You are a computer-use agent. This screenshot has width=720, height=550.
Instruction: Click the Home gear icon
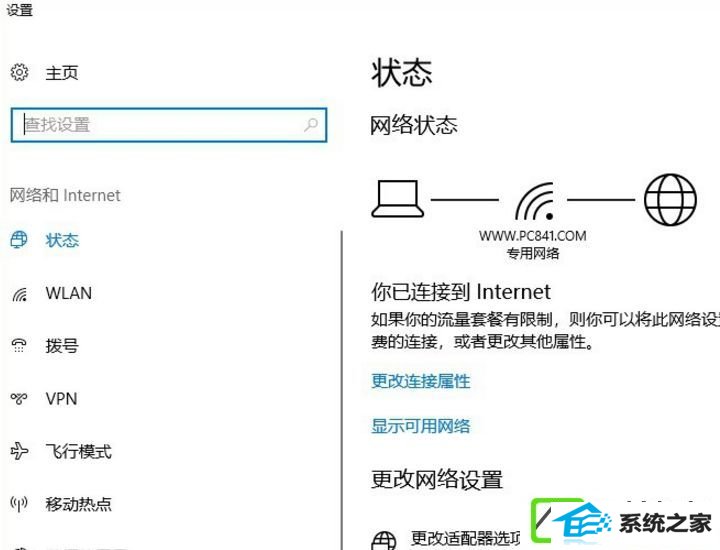click(x=19, y=73)
